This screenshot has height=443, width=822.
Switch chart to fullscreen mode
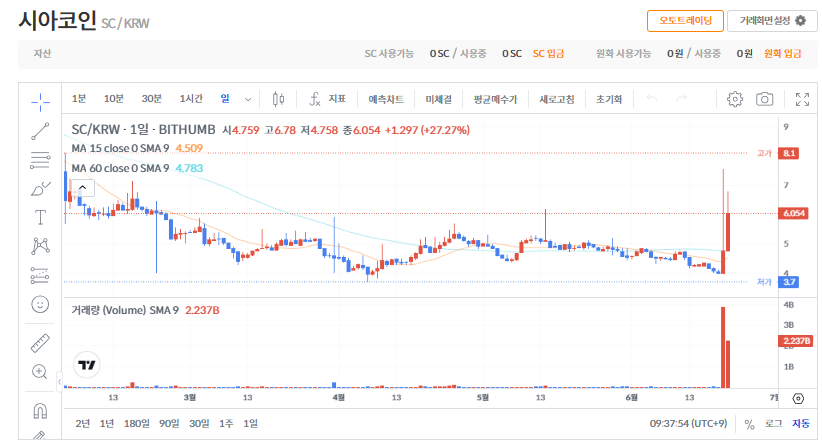802,99
